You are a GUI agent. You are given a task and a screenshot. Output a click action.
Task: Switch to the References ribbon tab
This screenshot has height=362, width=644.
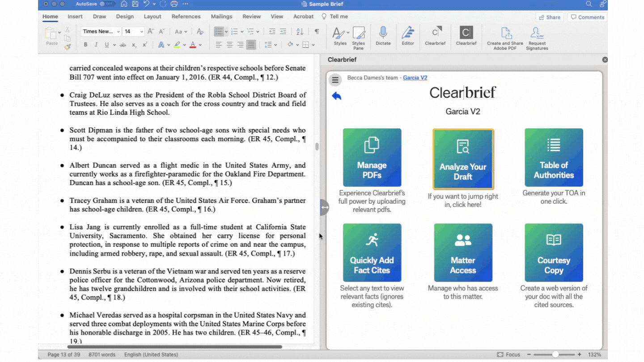186,17
